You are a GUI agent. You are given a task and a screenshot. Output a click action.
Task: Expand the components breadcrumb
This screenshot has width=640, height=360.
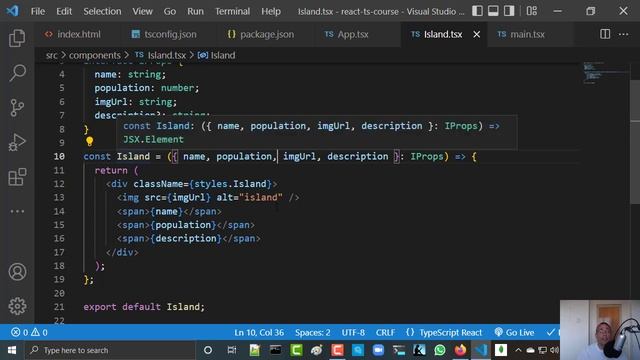[95, 55]
